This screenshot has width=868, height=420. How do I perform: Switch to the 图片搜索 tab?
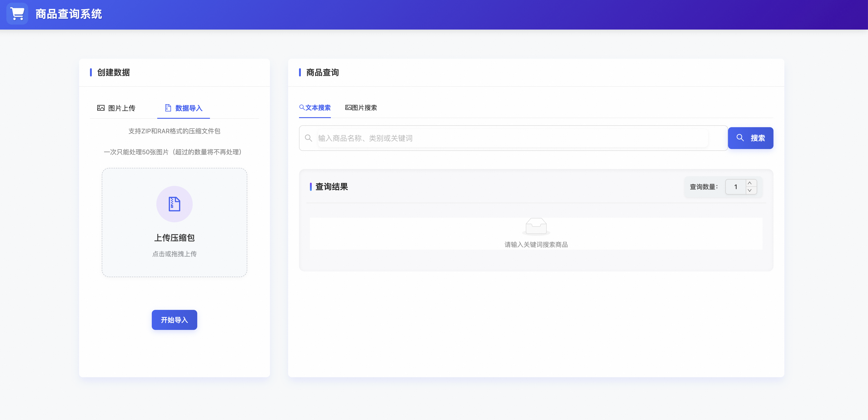361,108
